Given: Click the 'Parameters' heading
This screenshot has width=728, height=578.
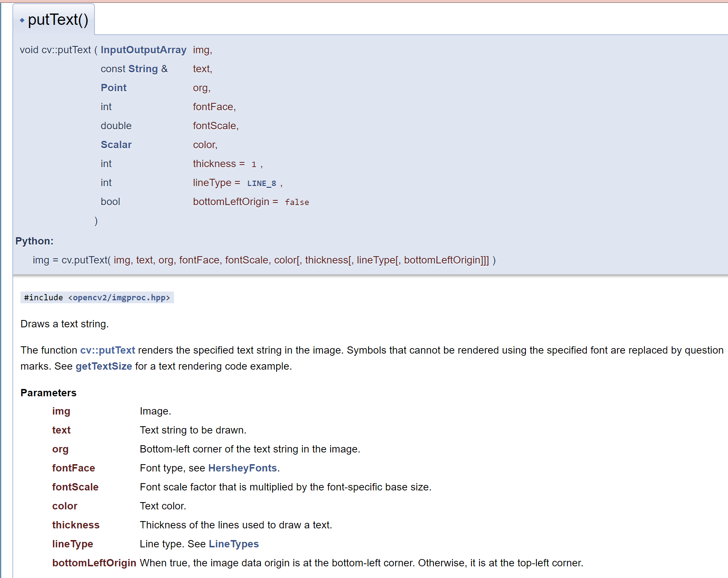Looking at the screenshot, I should tap(49, 393).
